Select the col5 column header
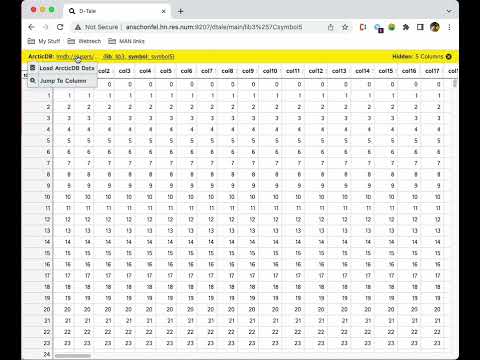Image resolution: width=480 pixels, height=360 pixels. (x=166, y=71)
